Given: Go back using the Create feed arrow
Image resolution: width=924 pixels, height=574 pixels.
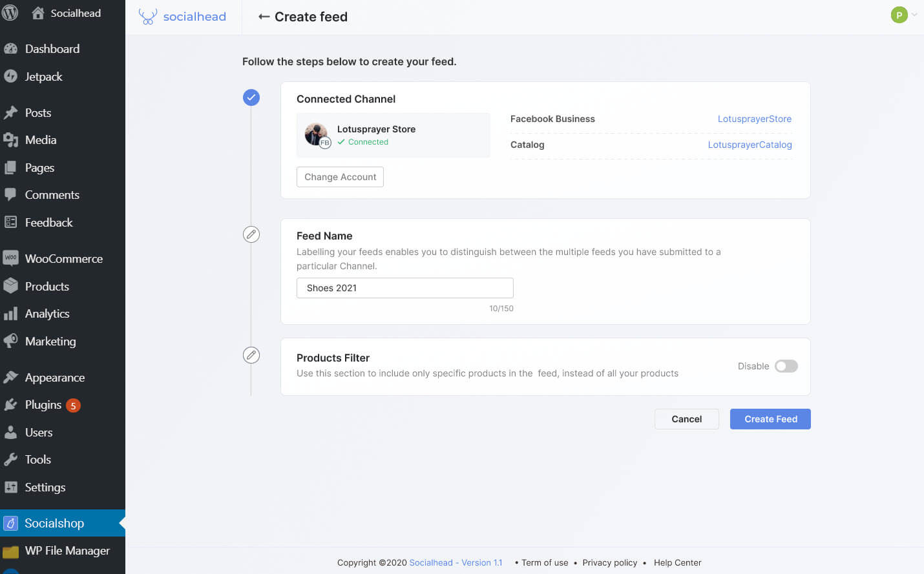Looking at the screenshot, I should [x=264, y=17].
